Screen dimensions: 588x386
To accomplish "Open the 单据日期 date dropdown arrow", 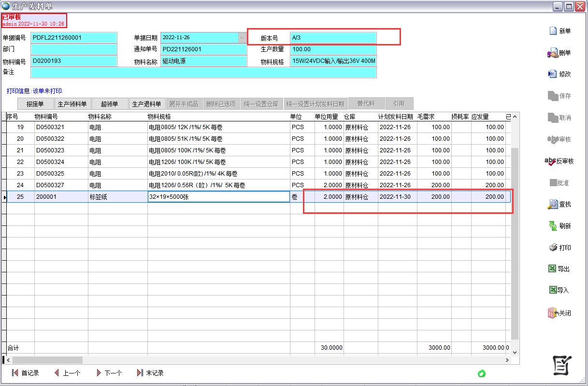I will click(242, 38).
